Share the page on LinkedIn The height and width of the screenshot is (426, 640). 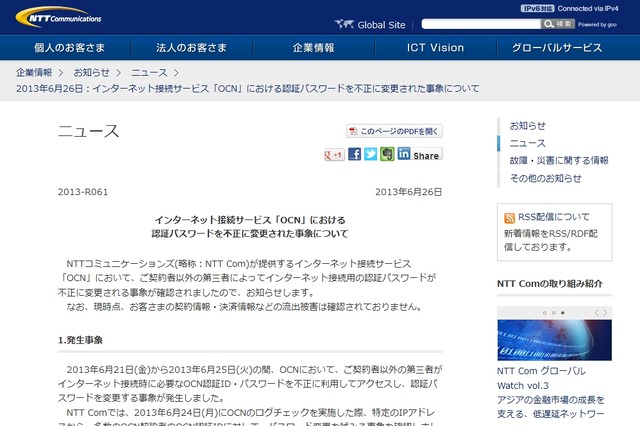pos(420,154)
